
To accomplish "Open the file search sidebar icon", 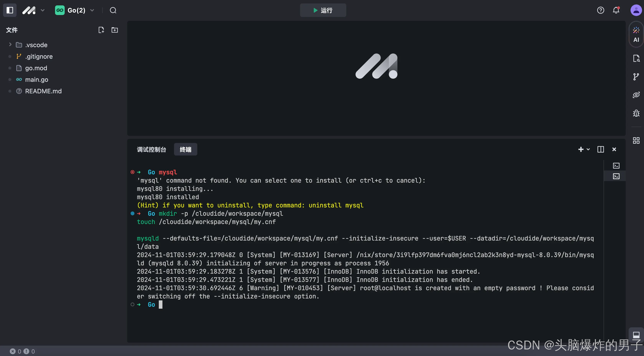I will 636,58.
